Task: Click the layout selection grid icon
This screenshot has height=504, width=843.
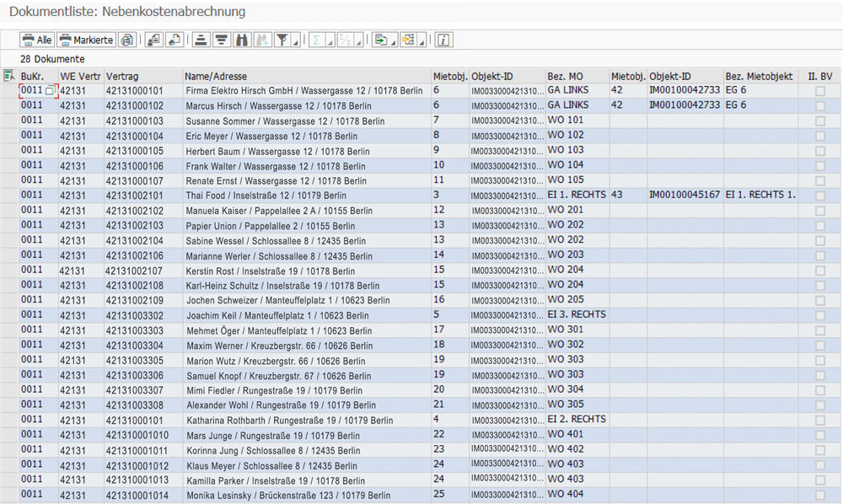Action: tap(408, 40)
